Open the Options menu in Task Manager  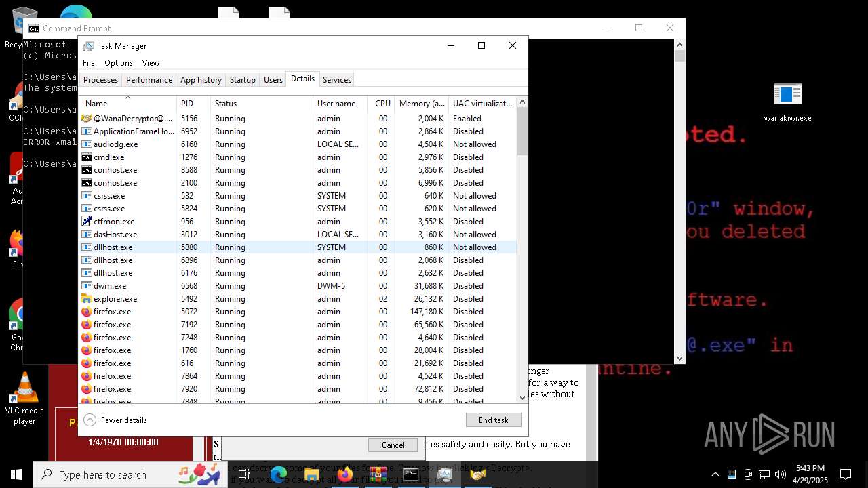(x=119, y=63)
